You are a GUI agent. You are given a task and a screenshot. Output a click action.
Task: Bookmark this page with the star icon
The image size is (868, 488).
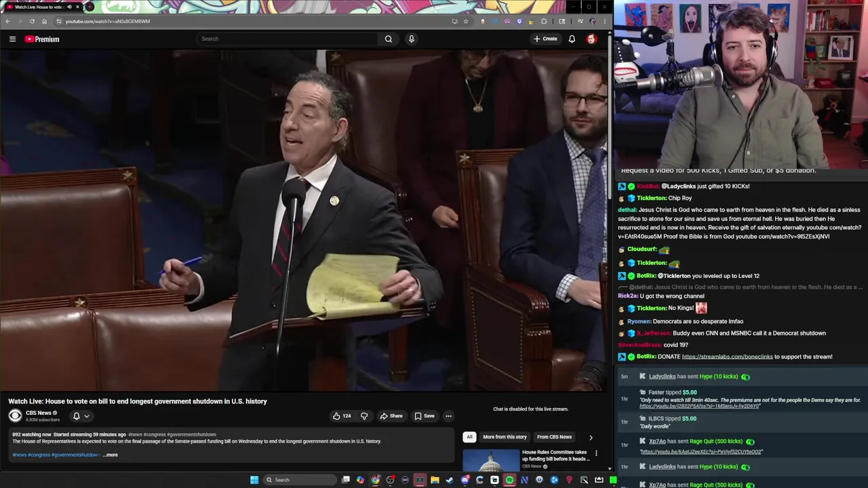point(465,21)
